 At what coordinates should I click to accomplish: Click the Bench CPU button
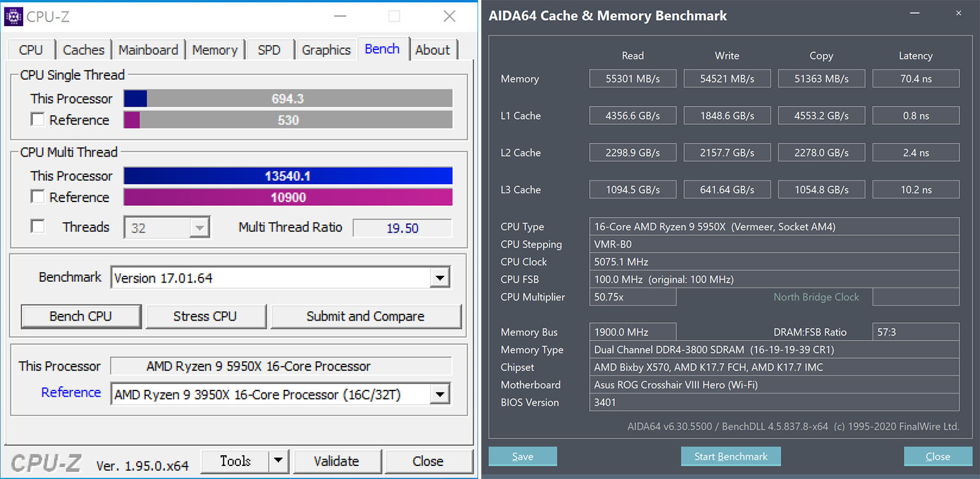pos(81,316)
